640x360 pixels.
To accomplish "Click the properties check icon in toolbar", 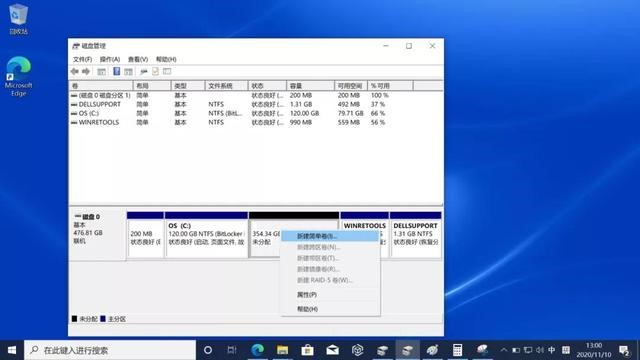I will pyautogui.click(x=155, y=72).
